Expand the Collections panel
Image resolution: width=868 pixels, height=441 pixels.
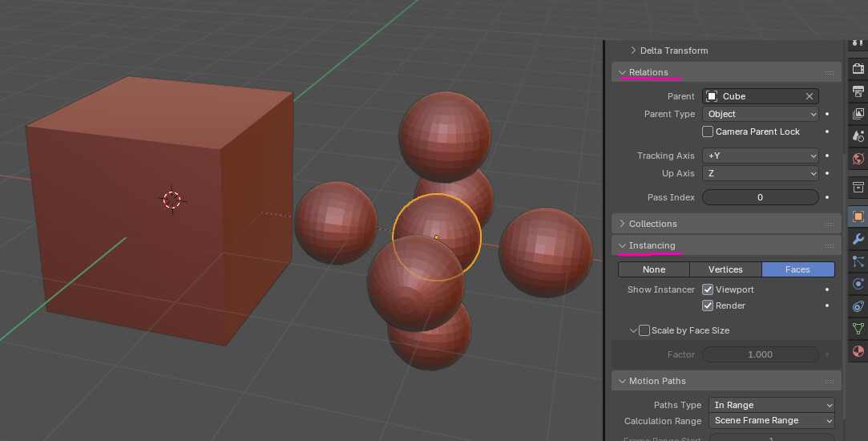(x=622, y=224)
